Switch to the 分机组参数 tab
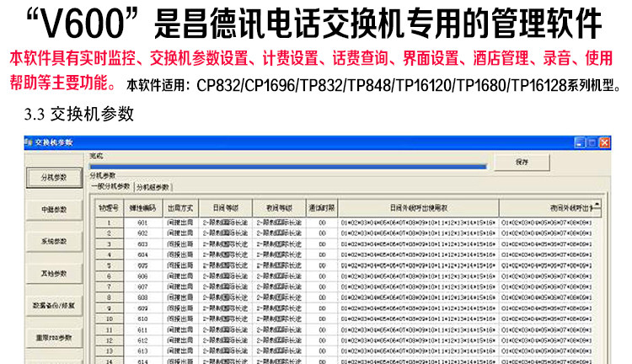632x364 pixels. point(153,187)
